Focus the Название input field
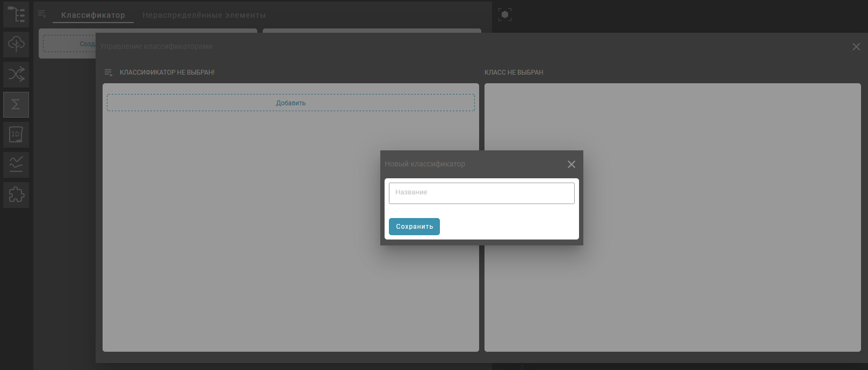Screen dimensions: 868x370 coord(481,193)
